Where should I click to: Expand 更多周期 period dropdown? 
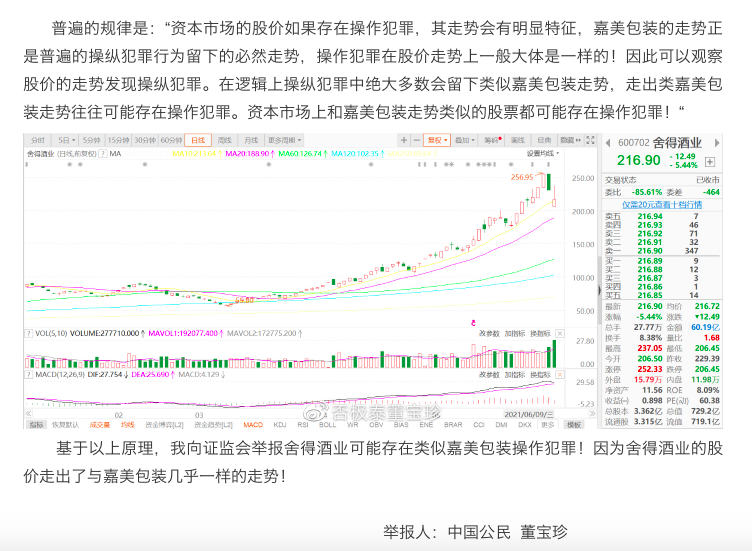click(x=284, y=140)
